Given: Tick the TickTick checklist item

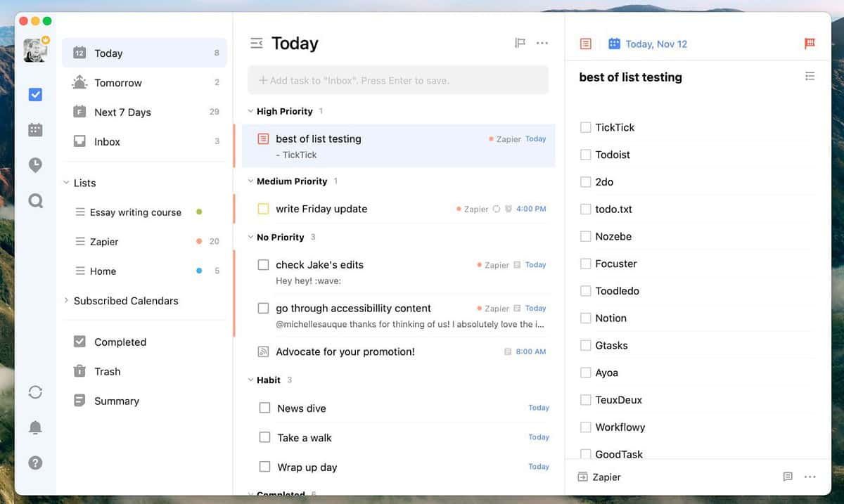Looking at the screenshot, I should coord(585,127).
